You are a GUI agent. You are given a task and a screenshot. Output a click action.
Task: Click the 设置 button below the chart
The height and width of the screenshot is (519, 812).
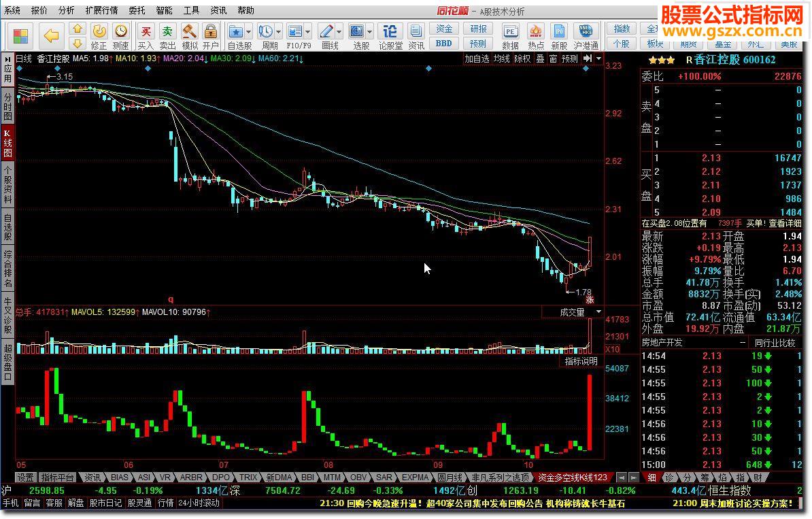[x=25, y=477]
